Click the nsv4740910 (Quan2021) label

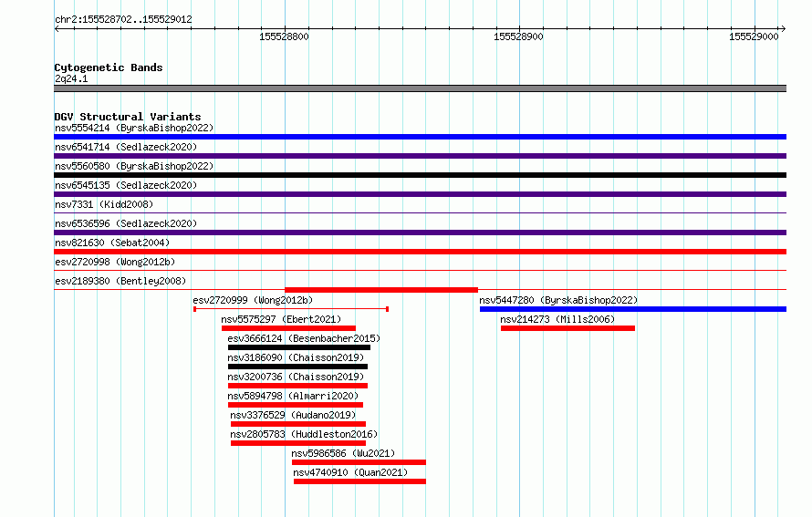[350, 472]
